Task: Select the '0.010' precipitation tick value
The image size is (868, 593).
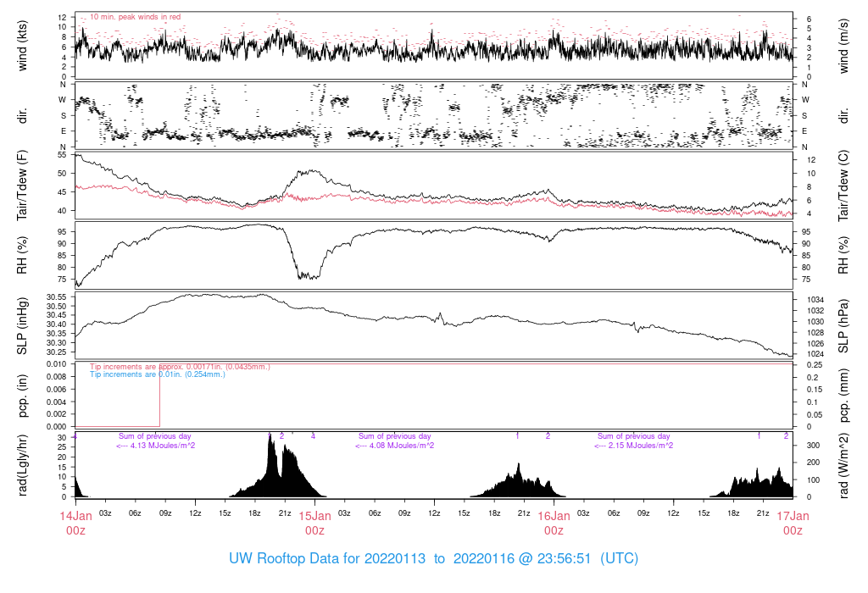Action: [57, 364]
